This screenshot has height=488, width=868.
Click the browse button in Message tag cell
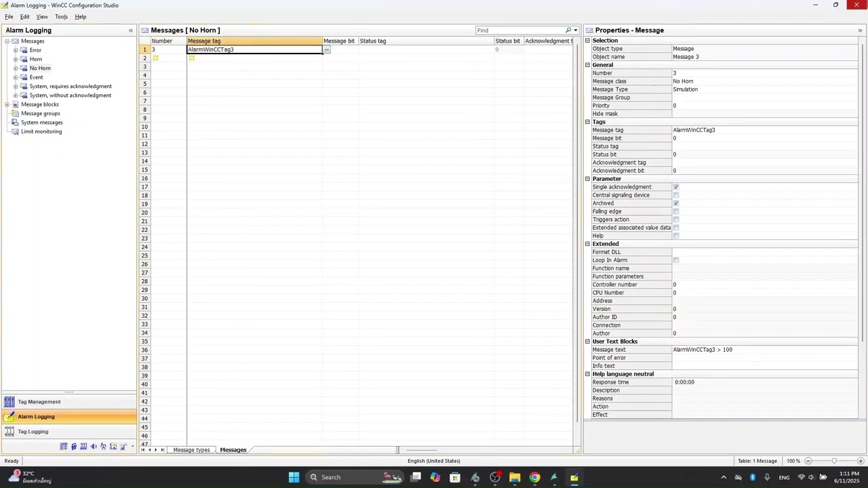pos(326,49)
